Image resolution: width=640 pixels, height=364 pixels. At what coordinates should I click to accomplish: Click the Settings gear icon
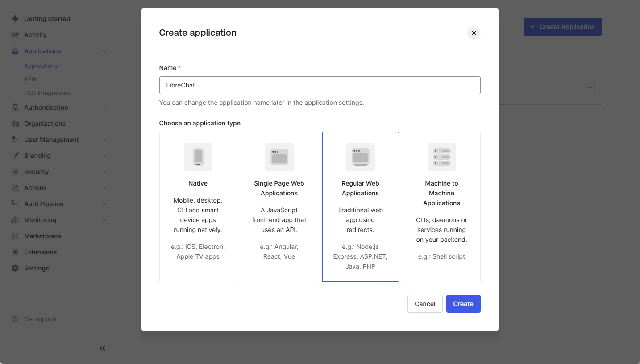point(16,268)
